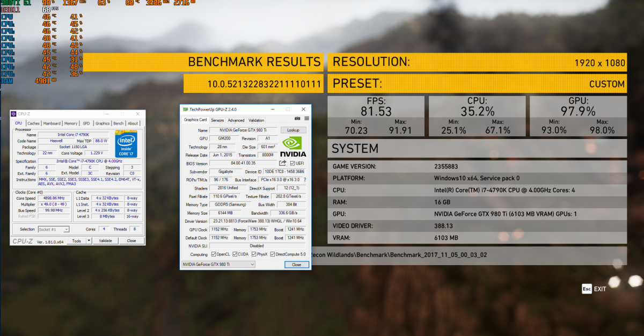This screenshot has height=336, width=644.
Task: Select the Graphics Card tab in GPU-Z
Action: pyautogui.click(x=195, y=120)
